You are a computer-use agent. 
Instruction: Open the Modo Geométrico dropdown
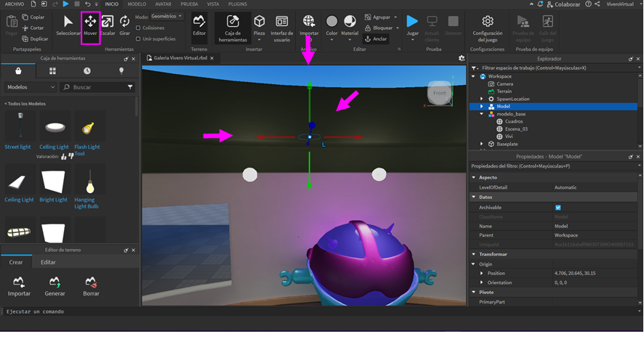click(167, 16)
